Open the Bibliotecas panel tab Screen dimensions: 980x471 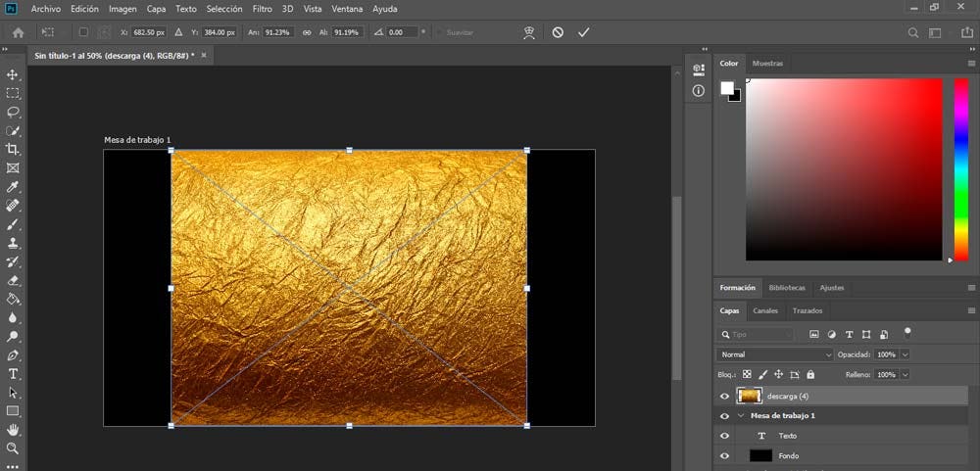[787, 288]
